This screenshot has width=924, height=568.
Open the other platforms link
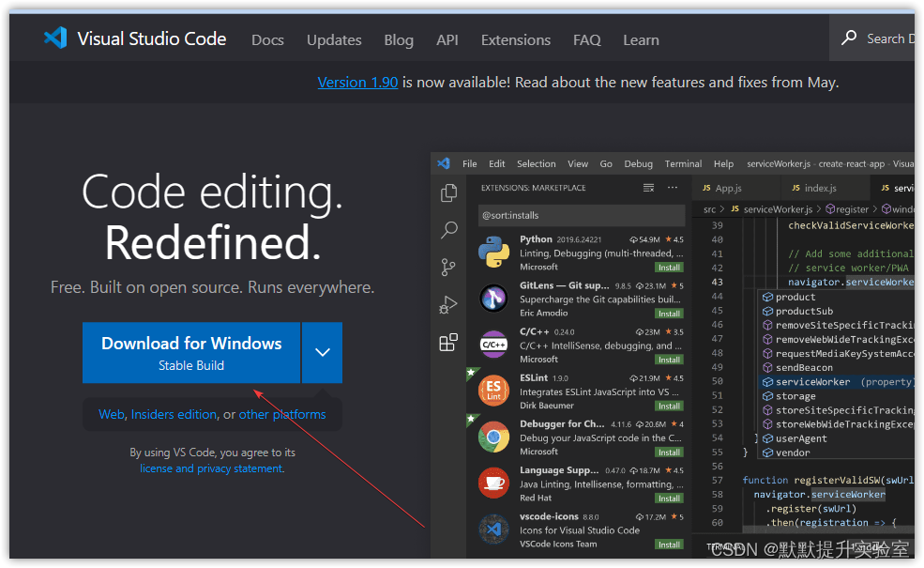[x=282, y=414]
